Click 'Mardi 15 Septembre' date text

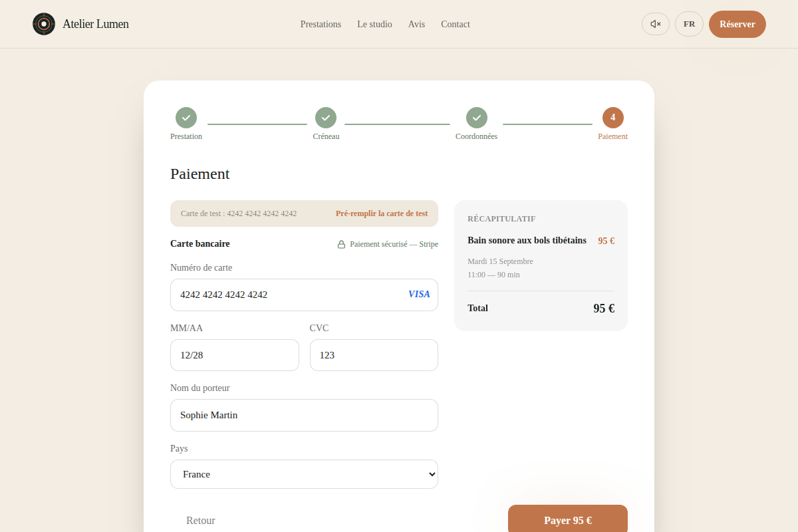coord(500,261)
